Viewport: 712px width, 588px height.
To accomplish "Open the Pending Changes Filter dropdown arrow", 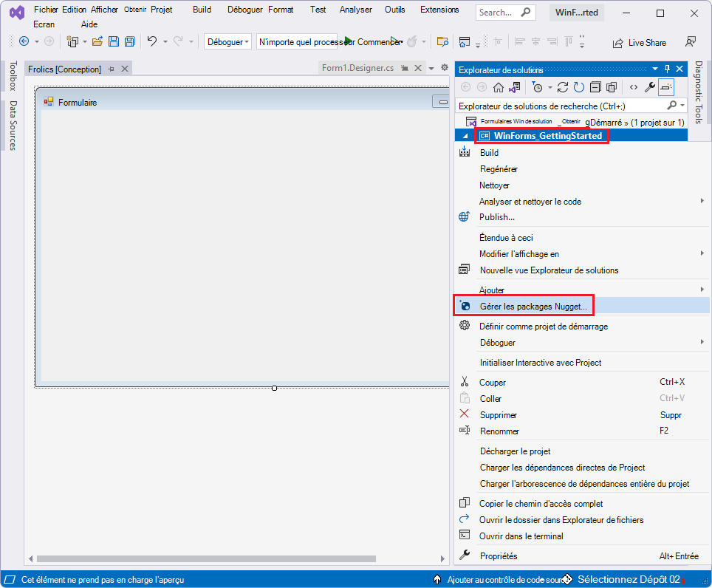I will (550, 86).
